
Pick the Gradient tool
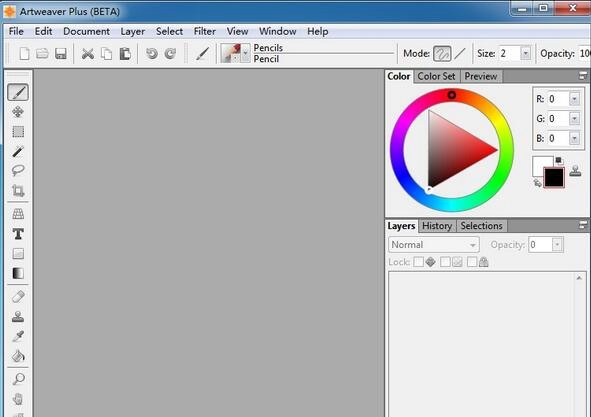click(18, 273)
